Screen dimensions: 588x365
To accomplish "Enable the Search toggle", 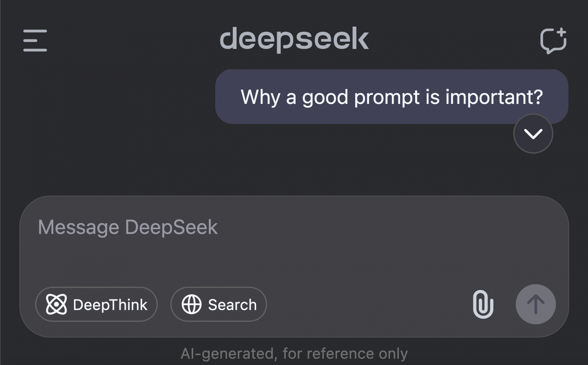I will tap(219, 304).
